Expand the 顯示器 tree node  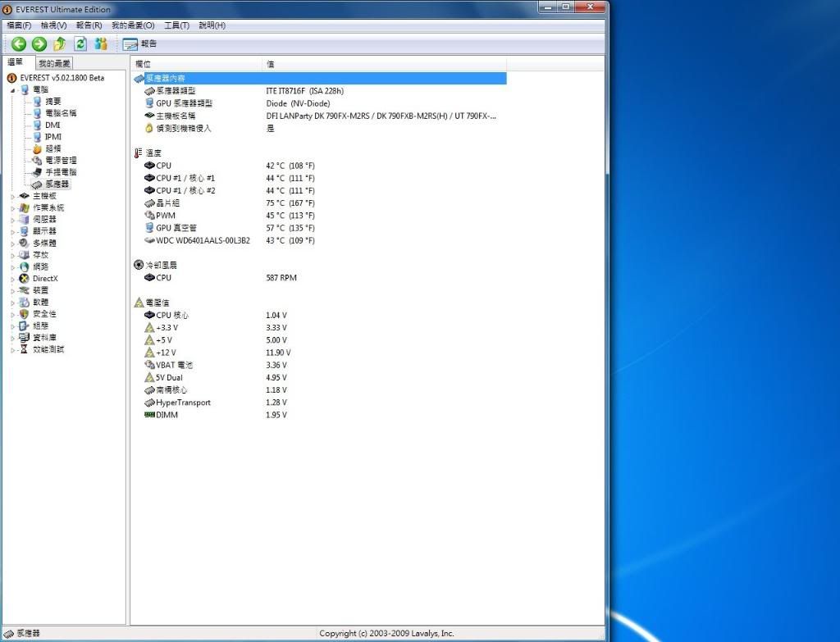13,232
